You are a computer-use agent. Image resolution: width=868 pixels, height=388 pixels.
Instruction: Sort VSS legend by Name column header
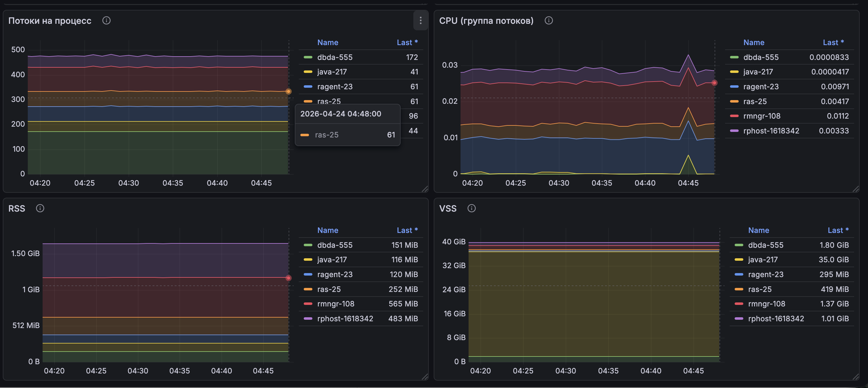(x=758, y=230)
